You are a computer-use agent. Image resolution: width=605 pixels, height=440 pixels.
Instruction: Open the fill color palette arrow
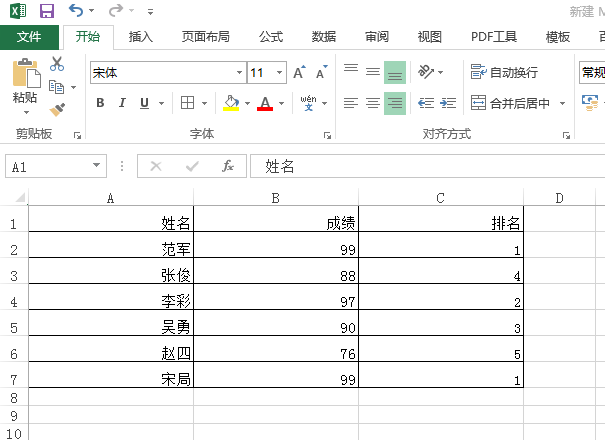coord(247,103)
